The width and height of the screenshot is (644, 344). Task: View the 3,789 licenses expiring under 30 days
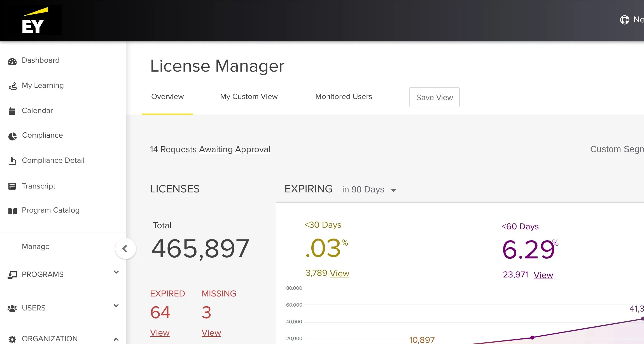[x=339, y=273]
